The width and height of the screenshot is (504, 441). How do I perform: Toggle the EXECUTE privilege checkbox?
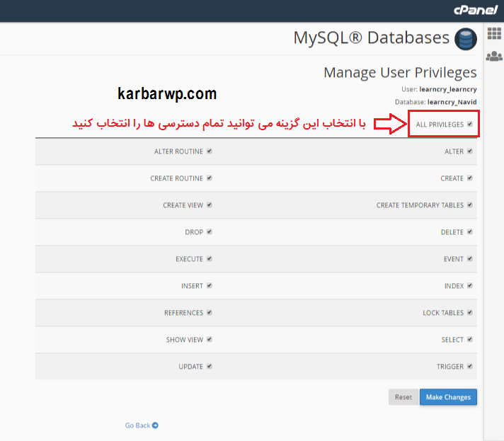[x=210, y=258]
